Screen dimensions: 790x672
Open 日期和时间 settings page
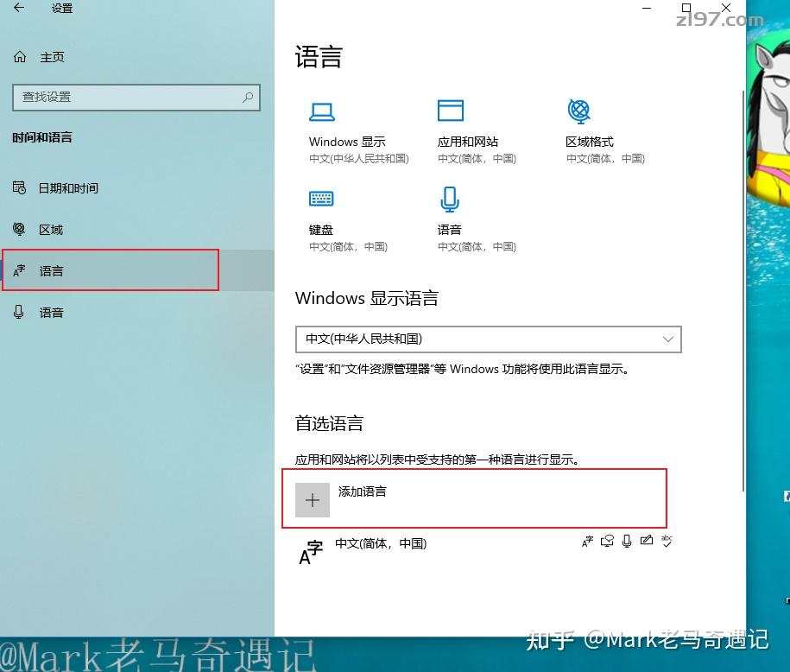68,188
